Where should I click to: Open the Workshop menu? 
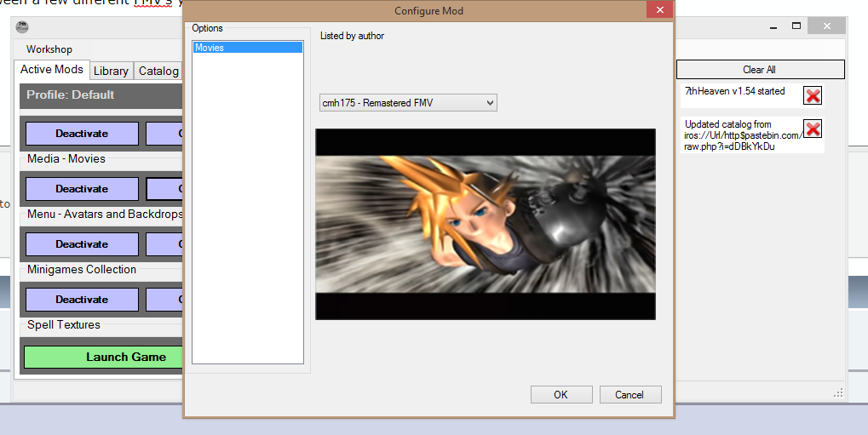coord(49,49)
